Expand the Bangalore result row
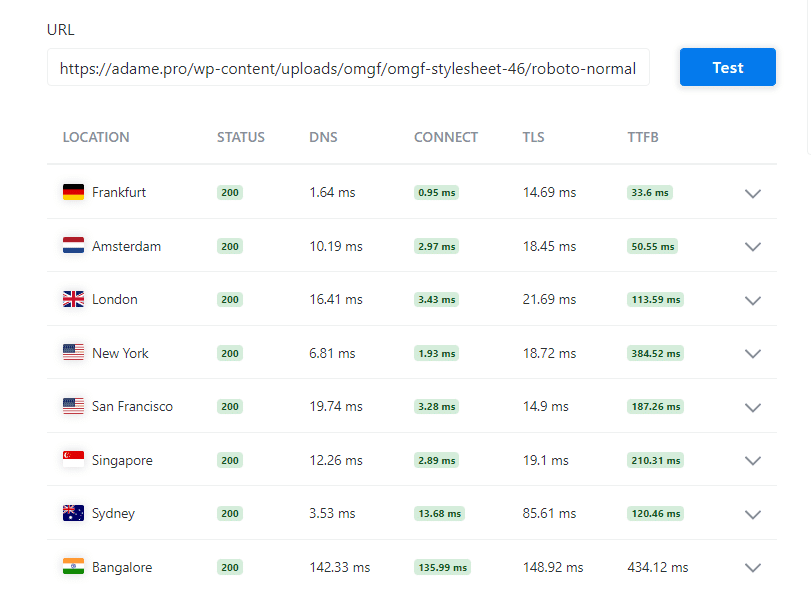The image size is (811, 596). coord(753,568)
